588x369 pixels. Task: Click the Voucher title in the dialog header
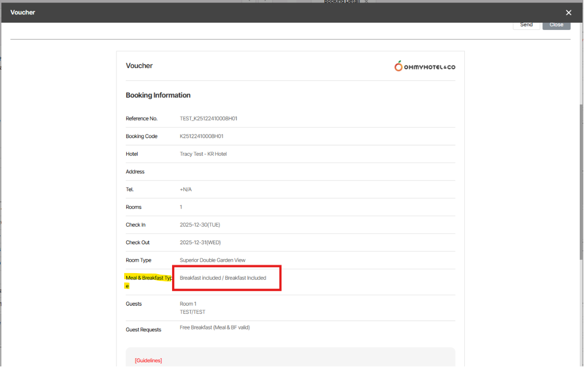click(23, 12)
